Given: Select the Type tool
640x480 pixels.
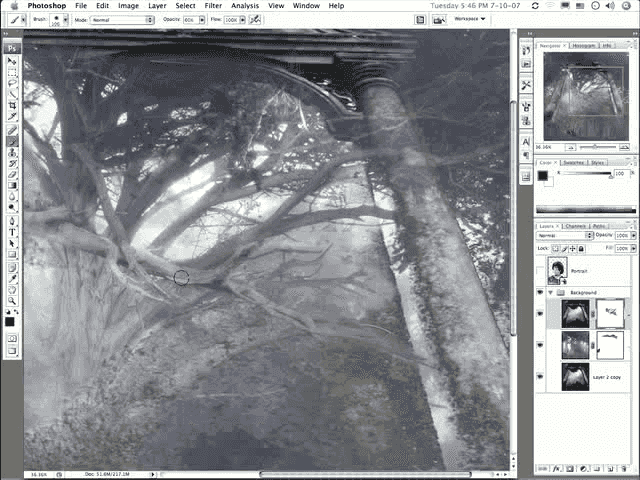Looking at the screenshot, I should (12, 231).
